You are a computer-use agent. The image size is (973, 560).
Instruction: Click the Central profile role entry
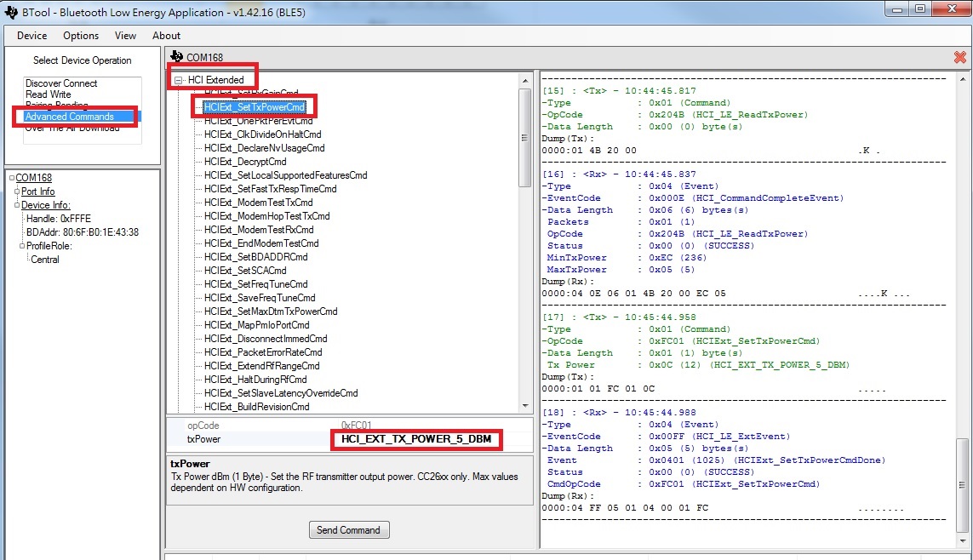pyautogui.click(x=45, y=260)
